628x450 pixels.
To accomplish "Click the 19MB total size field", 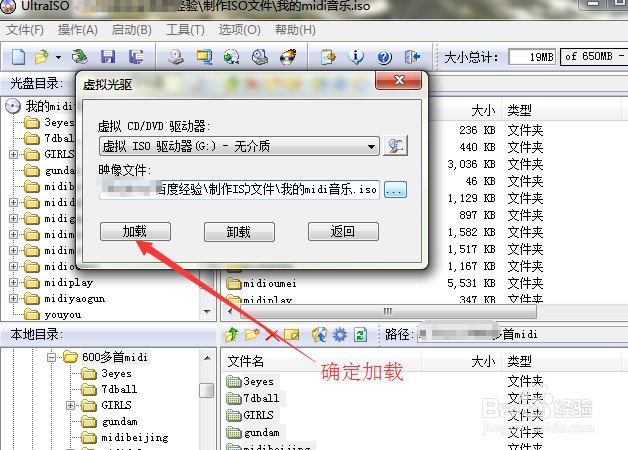I will click(x=532, y=57).
